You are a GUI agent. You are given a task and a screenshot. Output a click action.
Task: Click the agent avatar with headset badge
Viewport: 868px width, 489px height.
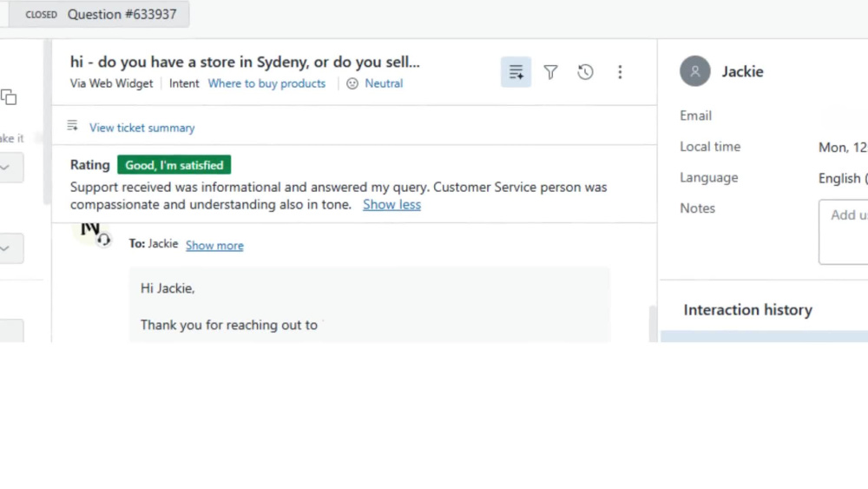(91, 234)
